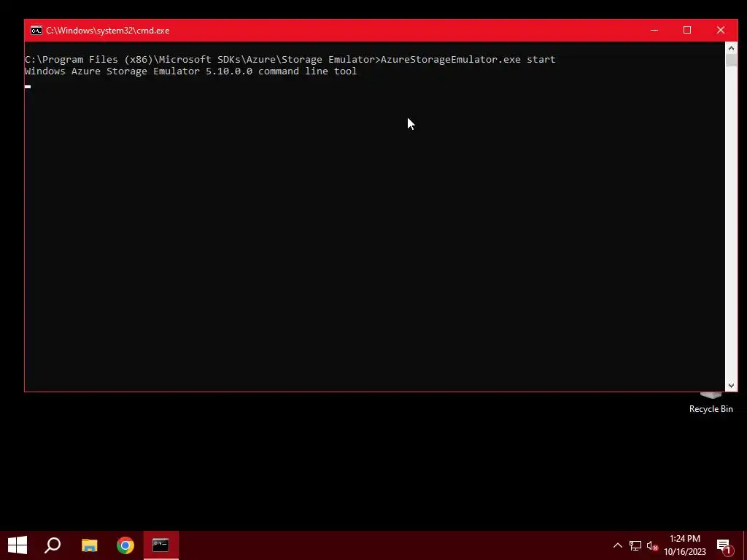Maximize the cmd.exe window

pyautogui.click(x=687, y=30)
